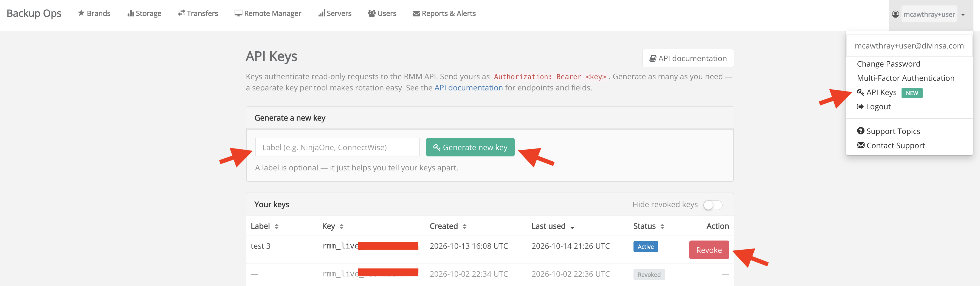This screenshot has width=980, height=286.
Task: Click the Revoked status badge
Action: pyautogui.click(x=649, y=274)
